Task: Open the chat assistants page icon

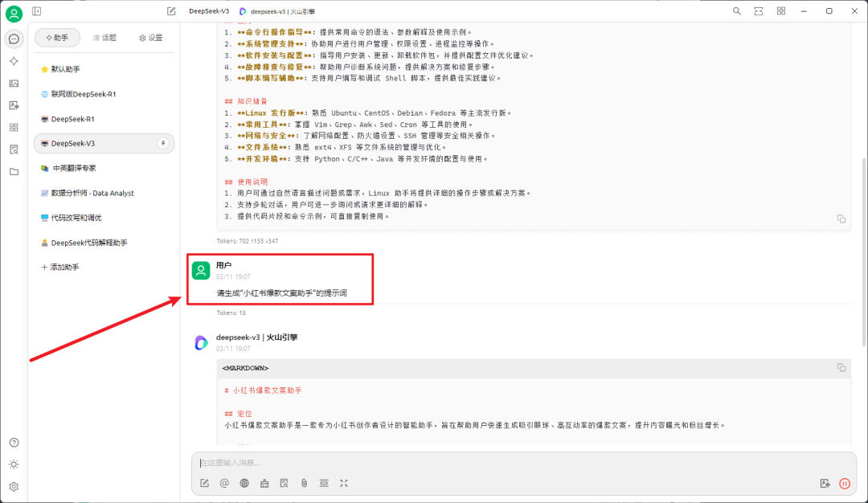Action: tap(14, 39)
